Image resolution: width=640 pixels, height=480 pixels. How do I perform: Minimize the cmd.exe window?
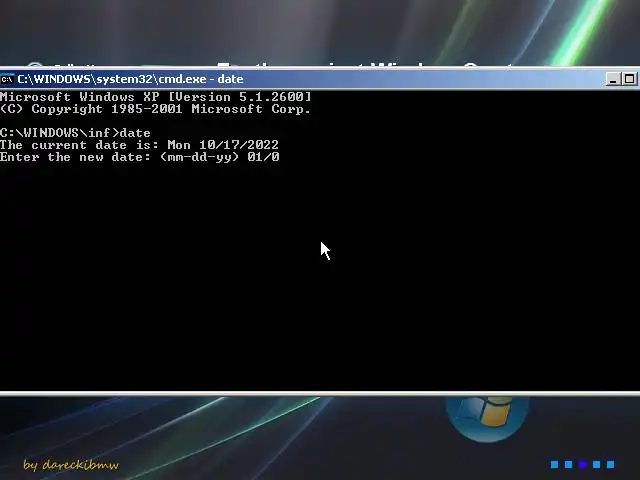[x=613, y=79]
